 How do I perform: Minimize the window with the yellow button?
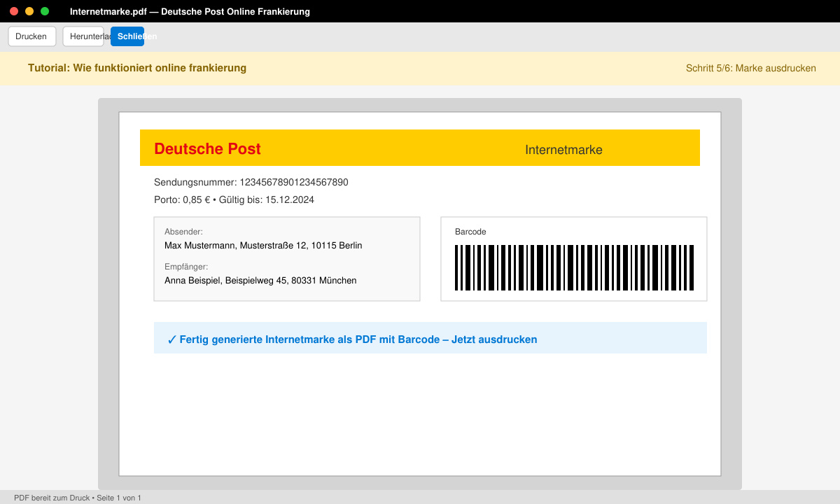29,11
